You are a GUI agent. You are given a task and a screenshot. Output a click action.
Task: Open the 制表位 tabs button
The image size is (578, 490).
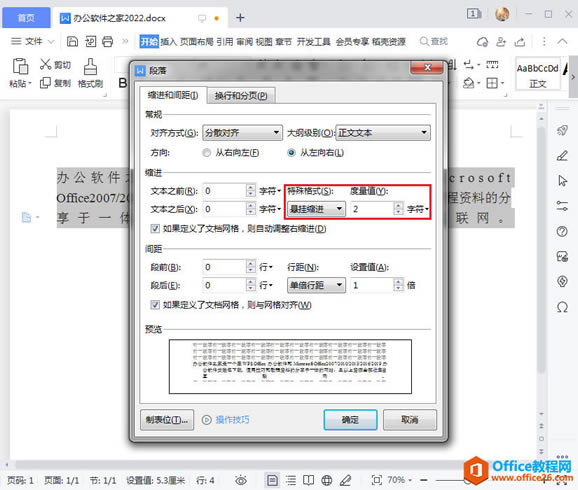167,420
